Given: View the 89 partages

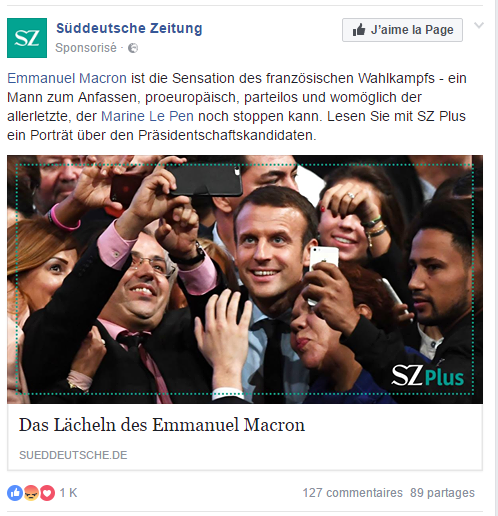Looking at the screenshot, I should coord(442,493).
